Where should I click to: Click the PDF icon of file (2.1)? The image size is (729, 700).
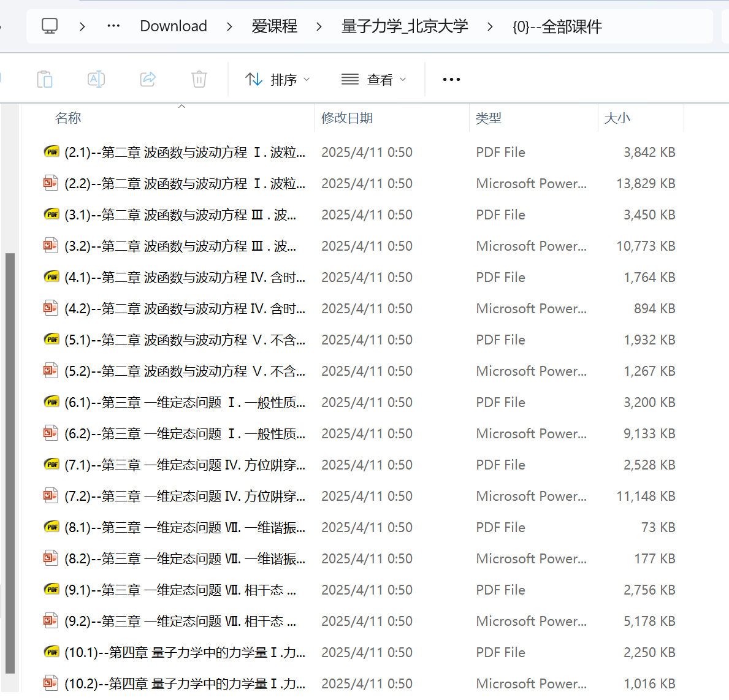point(51,151)
